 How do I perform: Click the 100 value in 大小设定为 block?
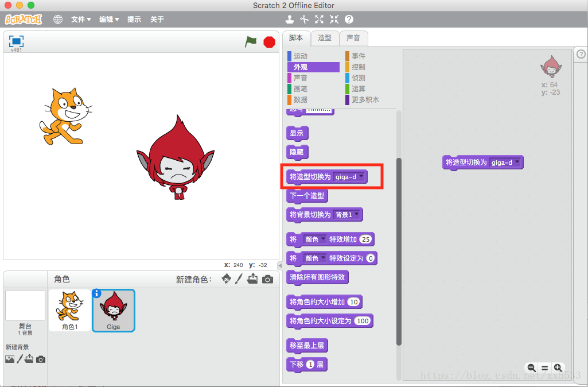(x=363, y=321)
